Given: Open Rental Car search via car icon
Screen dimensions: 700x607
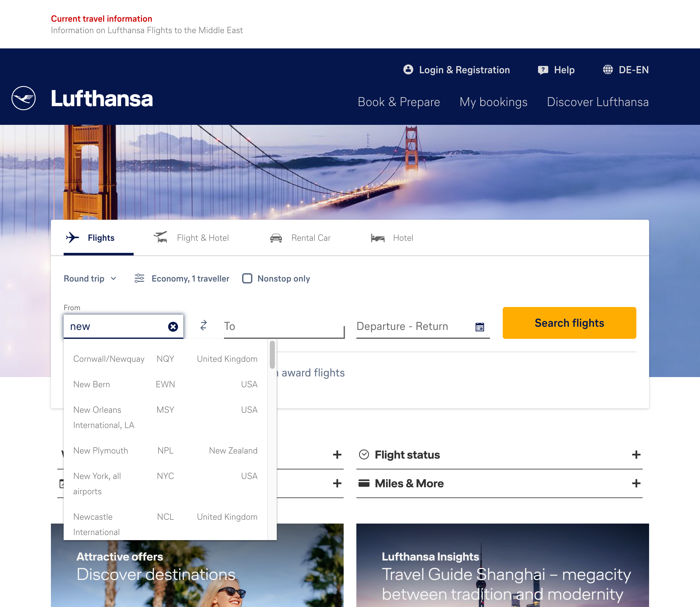Looking at the screenshot, I should pyautogui.click(x=276, y=238).
